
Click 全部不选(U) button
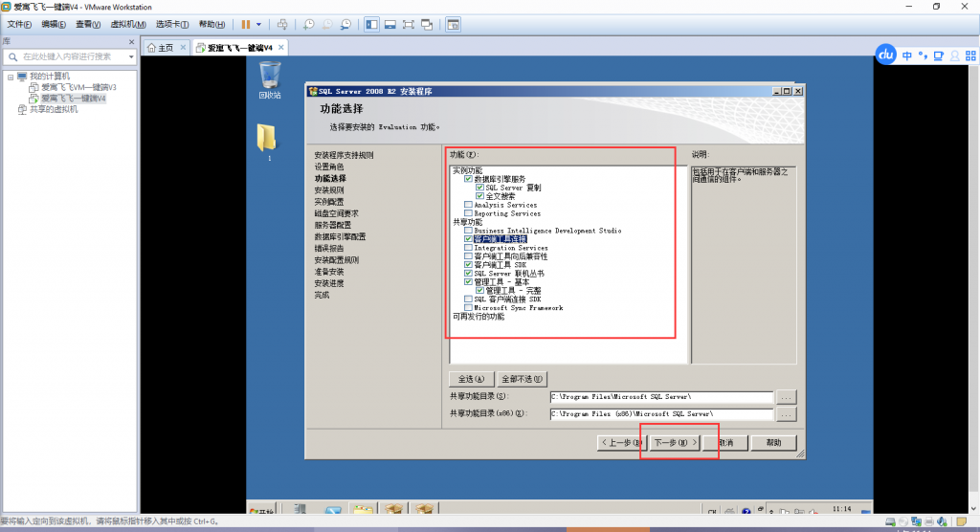coord(522,379)
